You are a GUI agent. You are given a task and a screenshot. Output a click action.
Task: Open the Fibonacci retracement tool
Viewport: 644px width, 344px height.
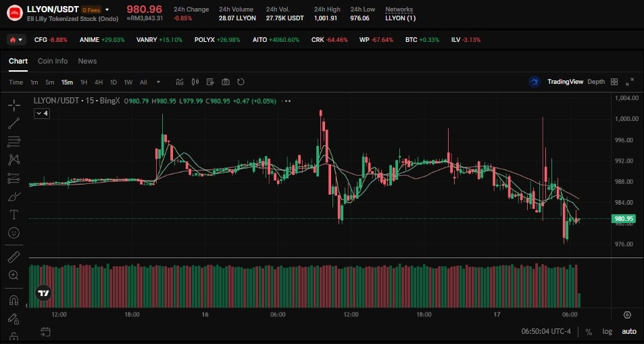click(14, 142)
